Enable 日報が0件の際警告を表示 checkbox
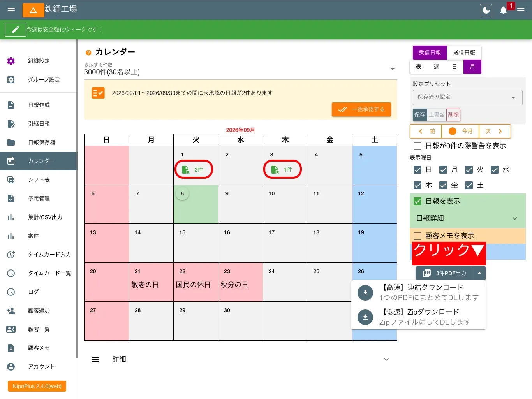Image resolution: width=532 pixels, height=399 pixels. click(x=417, y=146)
